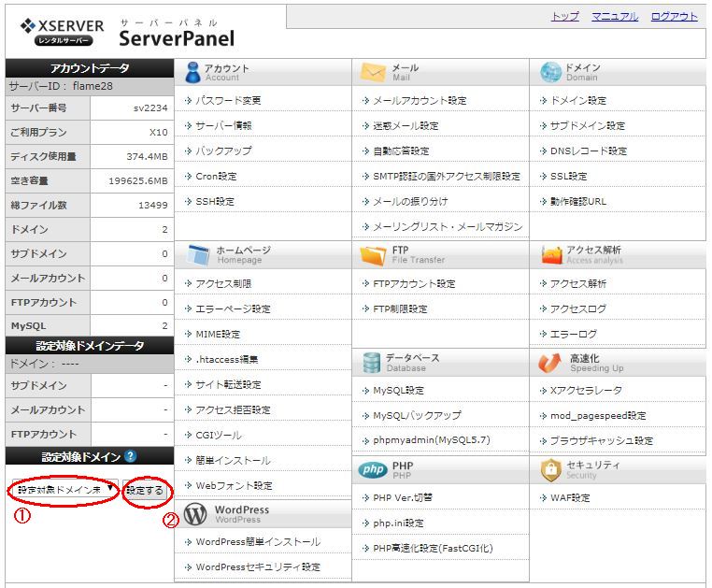Open the 設定対象ドメイン dropdown
This screenshot has width=712, height=588.
click(x=65, y=490)
